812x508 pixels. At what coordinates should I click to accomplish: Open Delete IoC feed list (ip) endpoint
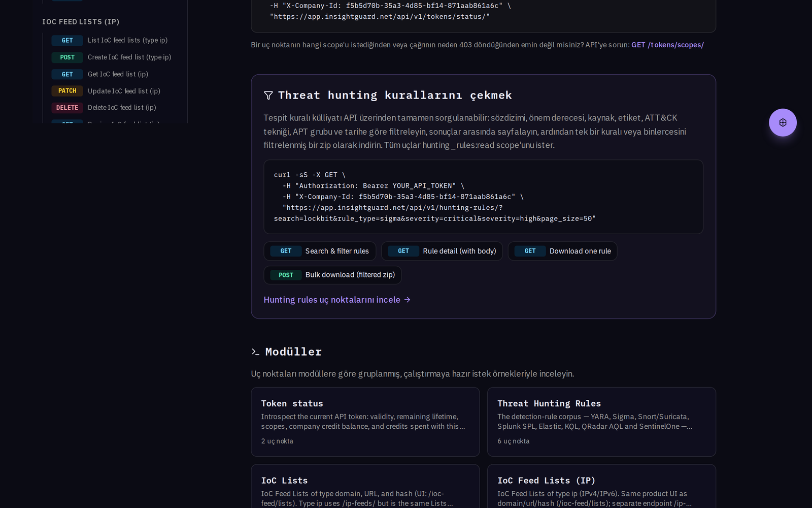tap(104, 108)
